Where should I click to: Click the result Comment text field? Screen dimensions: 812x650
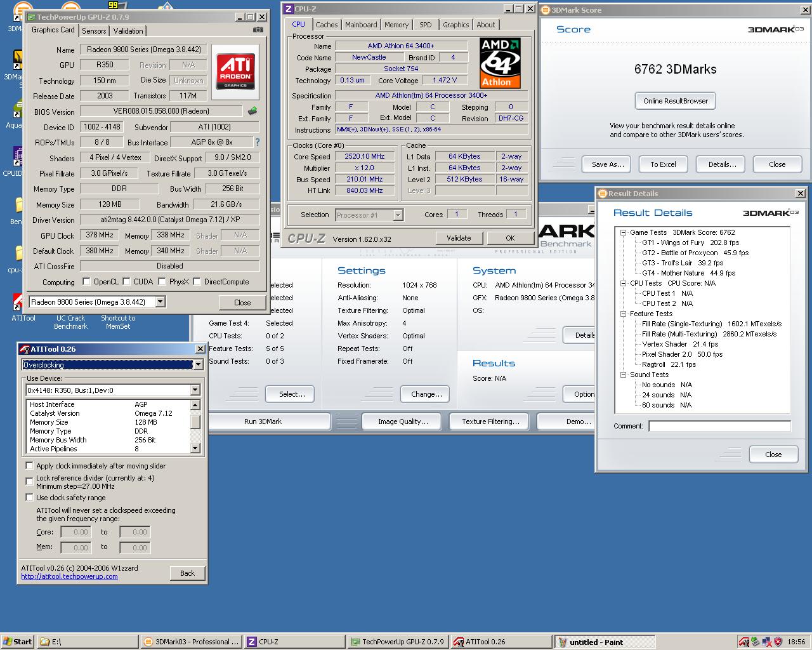click(719, 426)
